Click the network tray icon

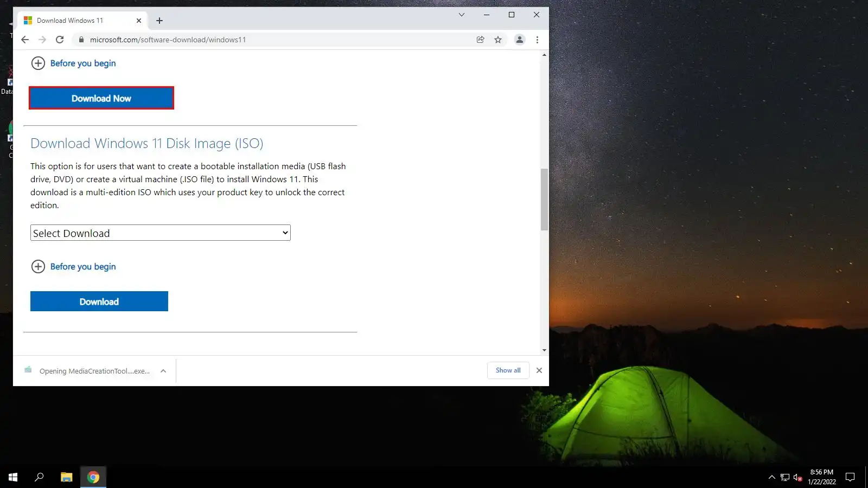coord(785,477)
